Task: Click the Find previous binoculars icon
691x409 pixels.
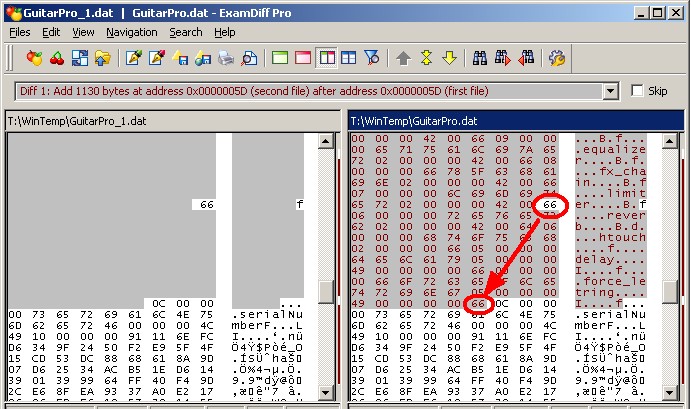Action: (526, 58)
